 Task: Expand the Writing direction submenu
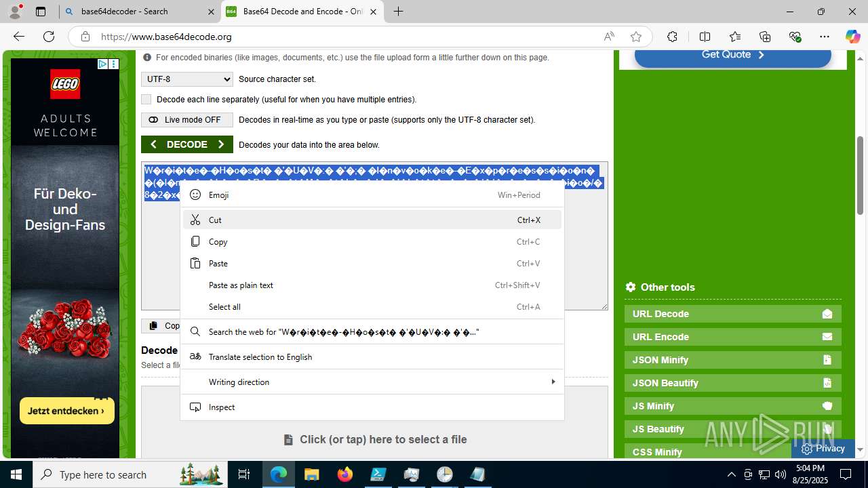pyautogui.click(x=372, y=382)
